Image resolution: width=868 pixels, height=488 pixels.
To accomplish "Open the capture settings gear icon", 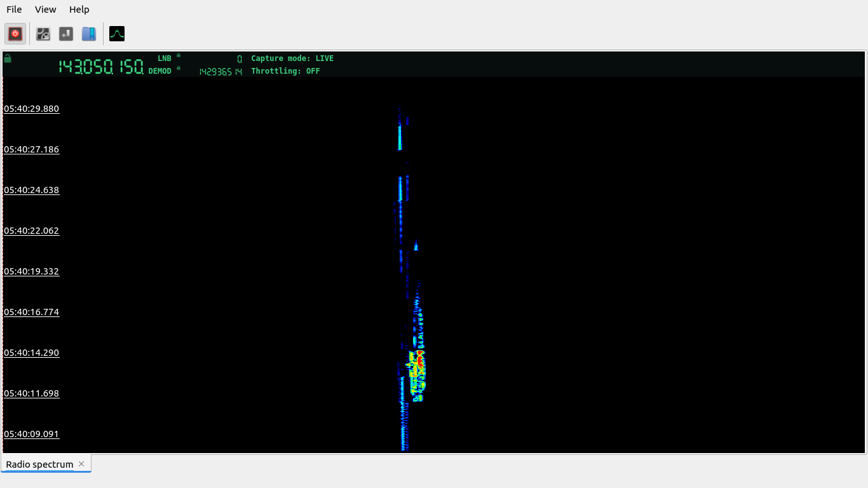I will pos(43,34).
